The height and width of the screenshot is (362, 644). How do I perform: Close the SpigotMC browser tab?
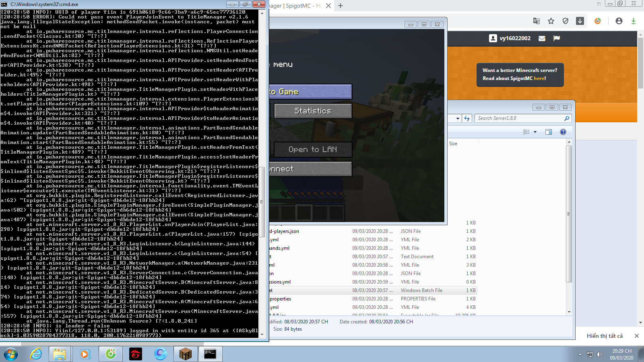tap(328, 6)
